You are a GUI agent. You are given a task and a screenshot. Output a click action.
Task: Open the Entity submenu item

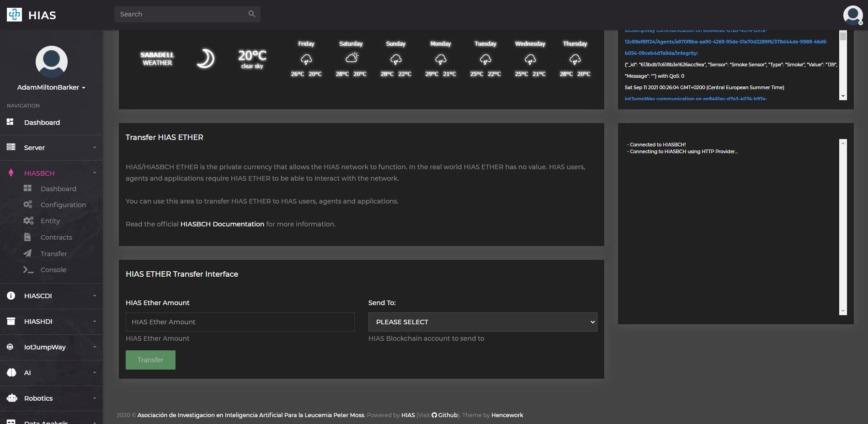pyautogui.click(x=50, y=220)
